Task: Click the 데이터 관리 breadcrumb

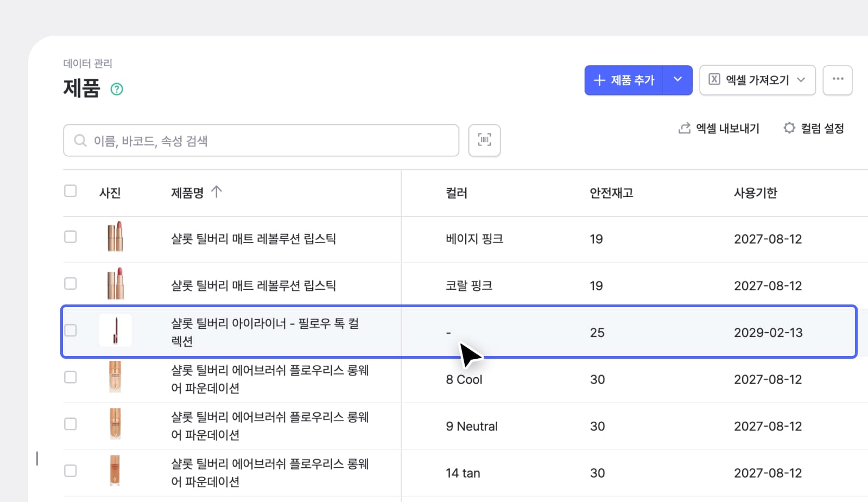Action: tap(87, 63)
